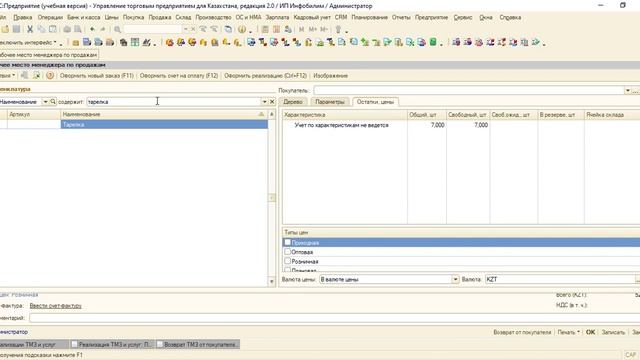Click the Записать button
Screen dimensions: 640x360
click(x=613, y=332)
